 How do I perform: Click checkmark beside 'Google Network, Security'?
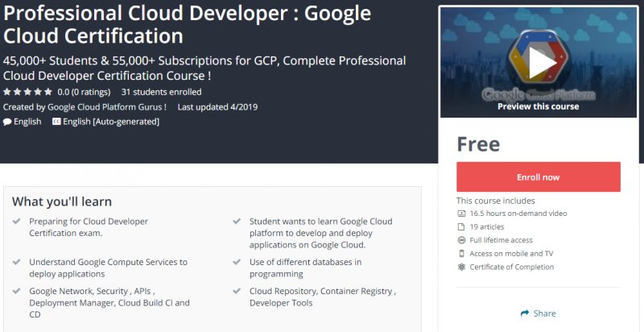click(x=17, y=291)
